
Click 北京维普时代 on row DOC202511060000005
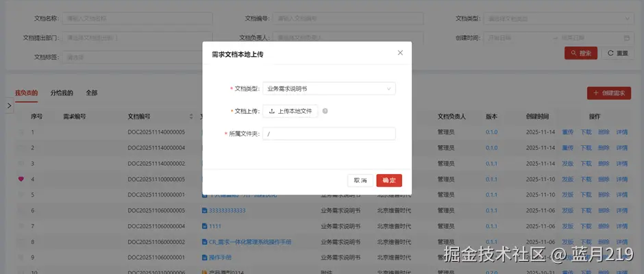(x=394, y=210)
